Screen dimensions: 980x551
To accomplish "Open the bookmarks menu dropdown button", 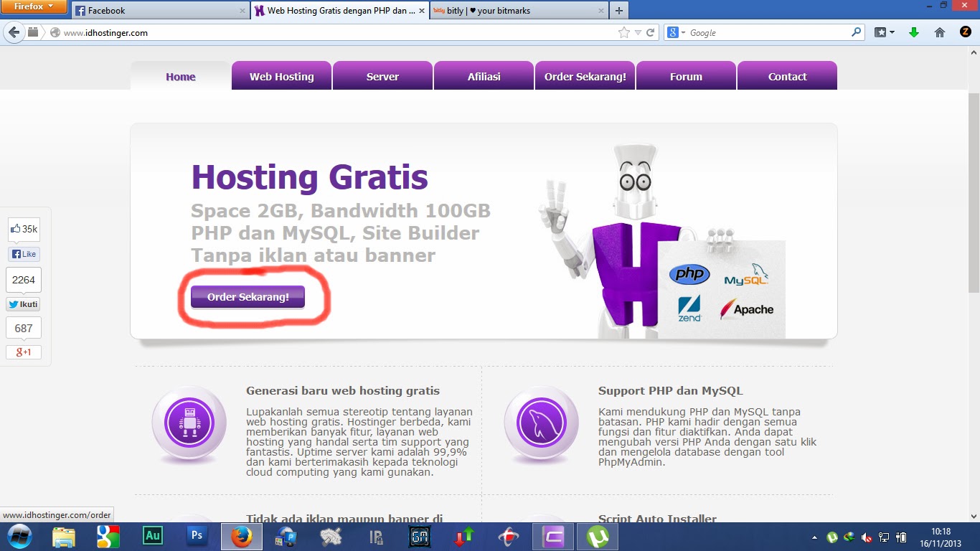I will tap(885, 32).
